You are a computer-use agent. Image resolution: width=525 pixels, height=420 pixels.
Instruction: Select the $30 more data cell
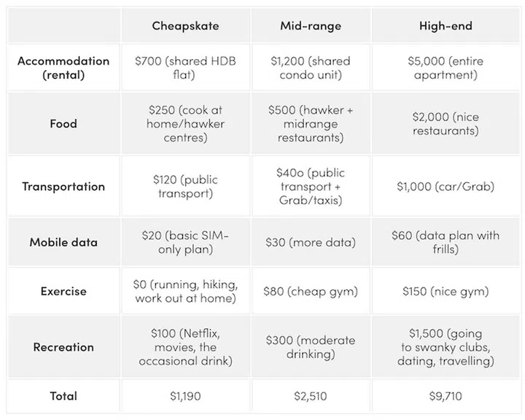click(x=311, y=242)
